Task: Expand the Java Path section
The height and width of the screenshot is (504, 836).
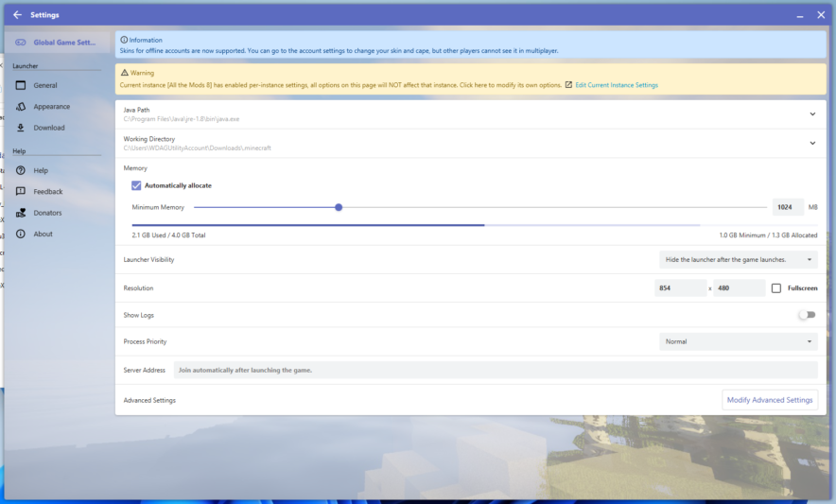Action: click(811, 114)
